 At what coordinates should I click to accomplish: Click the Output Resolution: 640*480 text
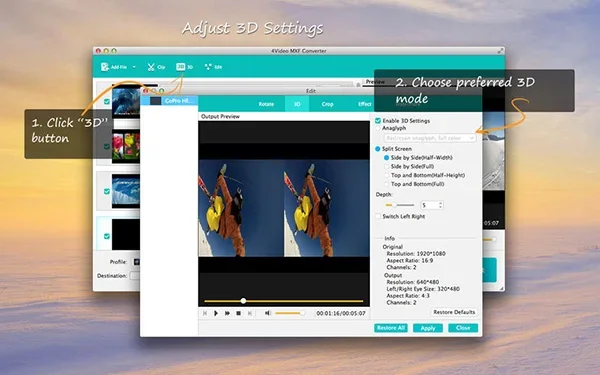click(x=412, y=282)
